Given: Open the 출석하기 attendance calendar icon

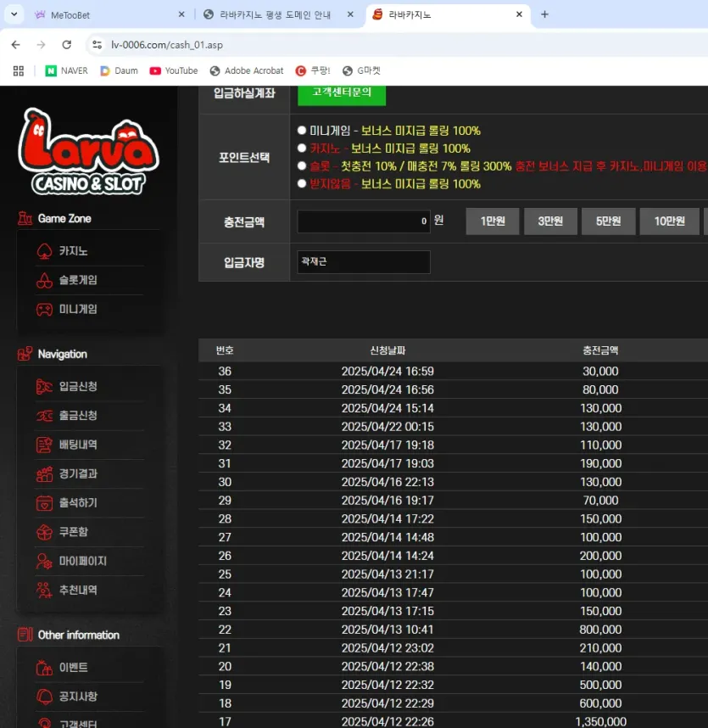Looking at the screenshot, I should pyautogui.click(x=44, y=503).
